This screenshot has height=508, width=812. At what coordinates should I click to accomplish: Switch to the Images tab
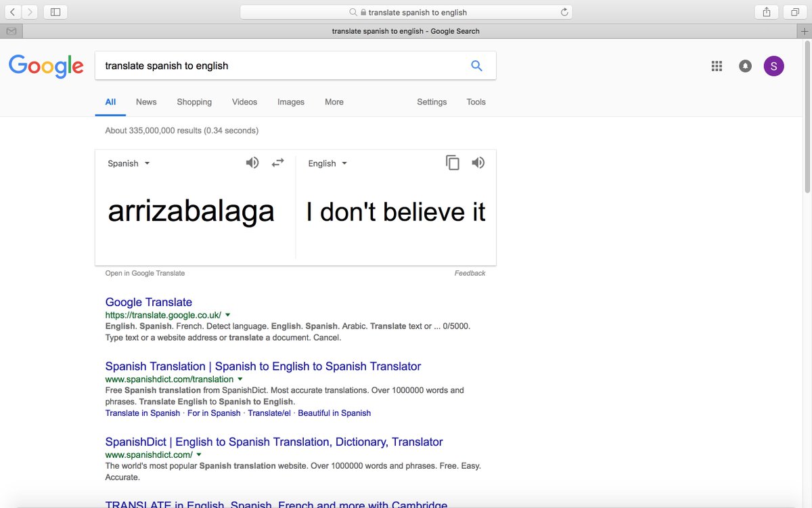(291, 102)
